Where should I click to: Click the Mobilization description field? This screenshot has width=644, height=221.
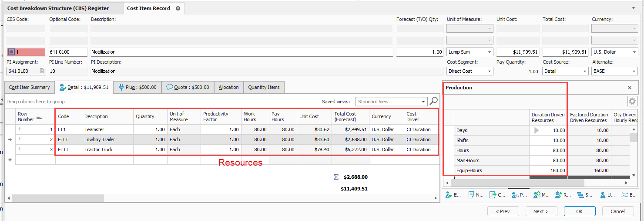241,52
